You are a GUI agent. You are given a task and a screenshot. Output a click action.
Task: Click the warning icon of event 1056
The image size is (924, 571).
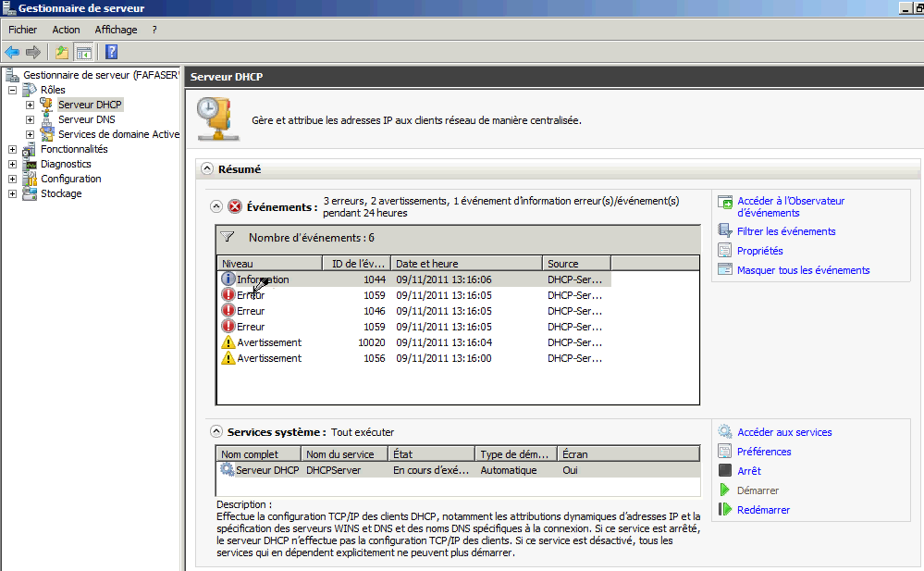pyautogui.click(x=228, y=358)
